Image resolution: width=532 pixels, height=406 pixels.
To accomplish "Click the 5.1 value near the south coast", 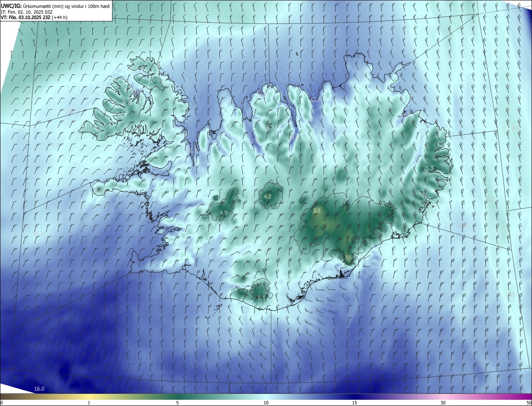I will pyautogui.click(x=261, y=297).
